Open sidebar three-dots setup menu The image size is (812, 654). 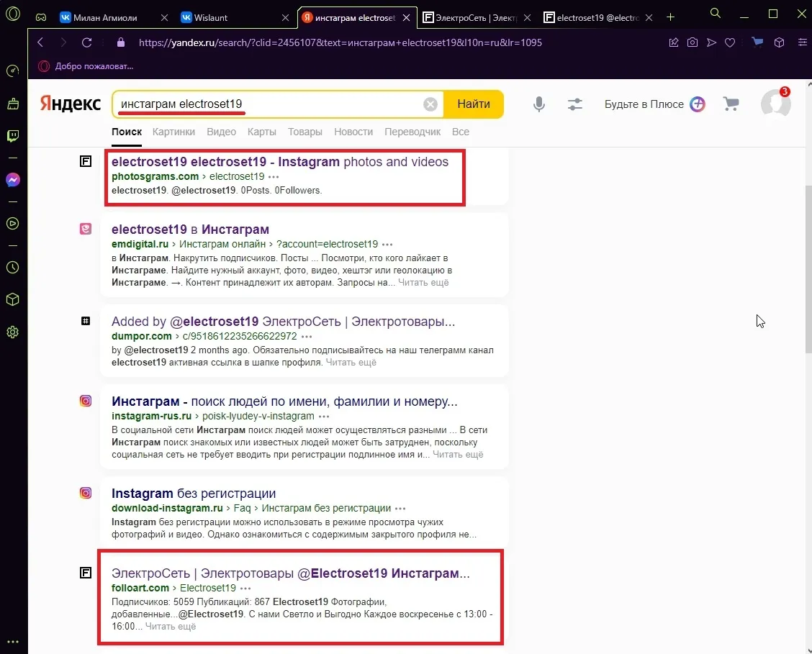pos(13,642)
